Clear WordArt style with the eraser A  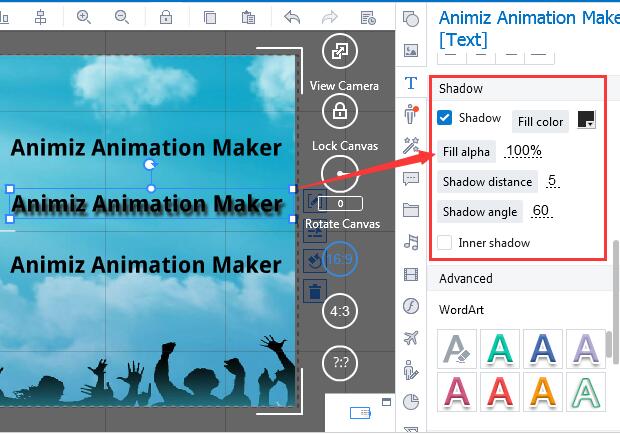[x=457, y=349]
